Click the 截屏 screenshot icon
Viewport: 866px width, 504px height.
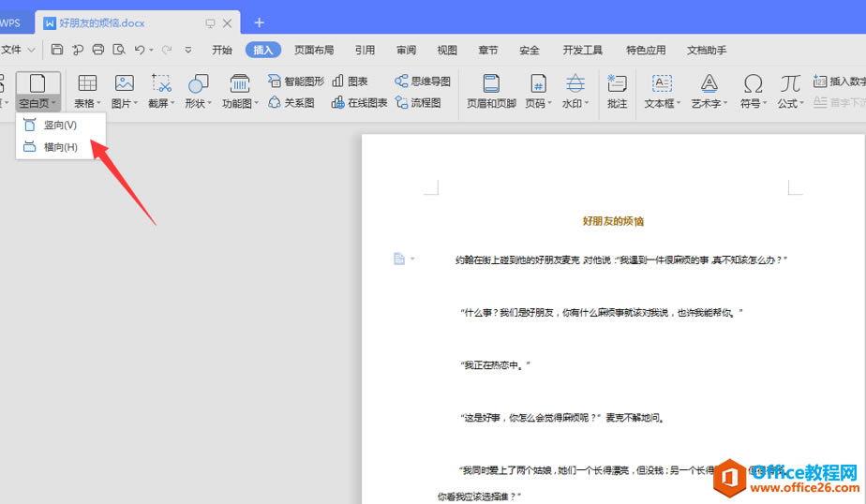(x=161, y=83)
